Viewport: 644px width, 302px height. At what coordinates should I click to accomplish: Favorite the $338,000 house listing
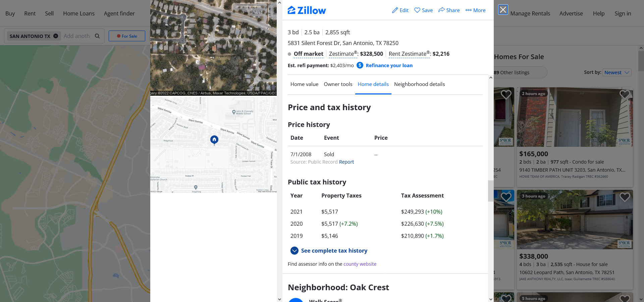click(x=625, y=197)
